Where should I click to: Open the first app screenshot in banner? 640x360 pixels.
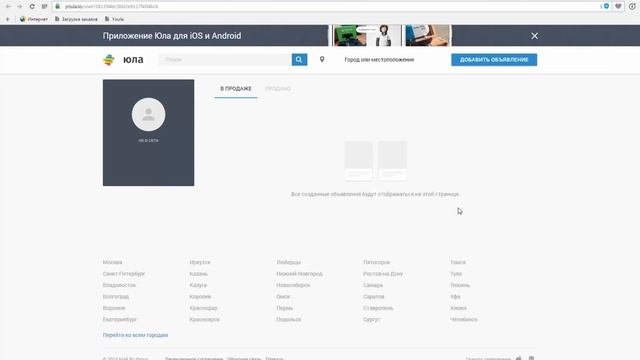(x=367, y=36)
